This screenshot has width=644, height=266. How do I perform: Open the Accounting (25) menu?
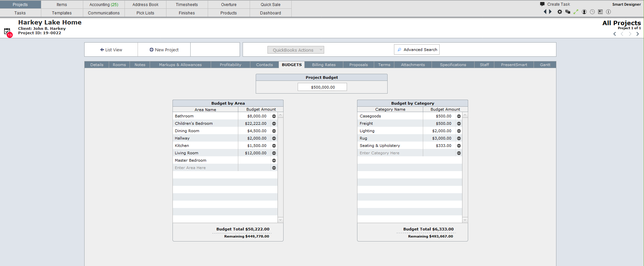pos(104,4)
